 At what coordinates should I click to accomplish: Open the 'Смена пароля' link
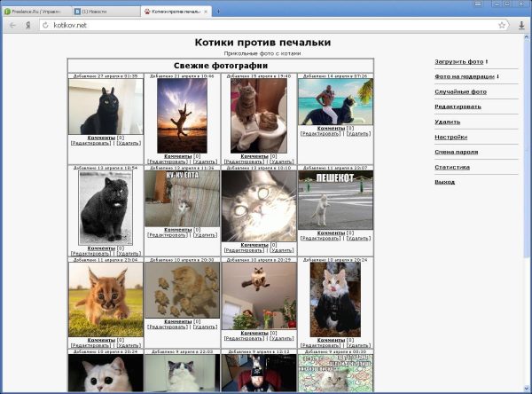tap(457, 152)
